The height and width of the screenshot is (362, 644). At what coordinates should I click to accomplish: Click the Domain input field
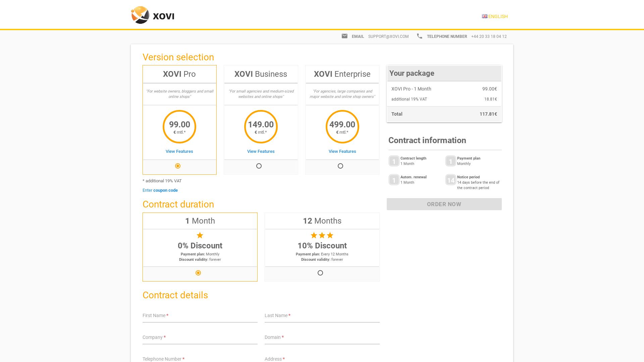point(322,338)
